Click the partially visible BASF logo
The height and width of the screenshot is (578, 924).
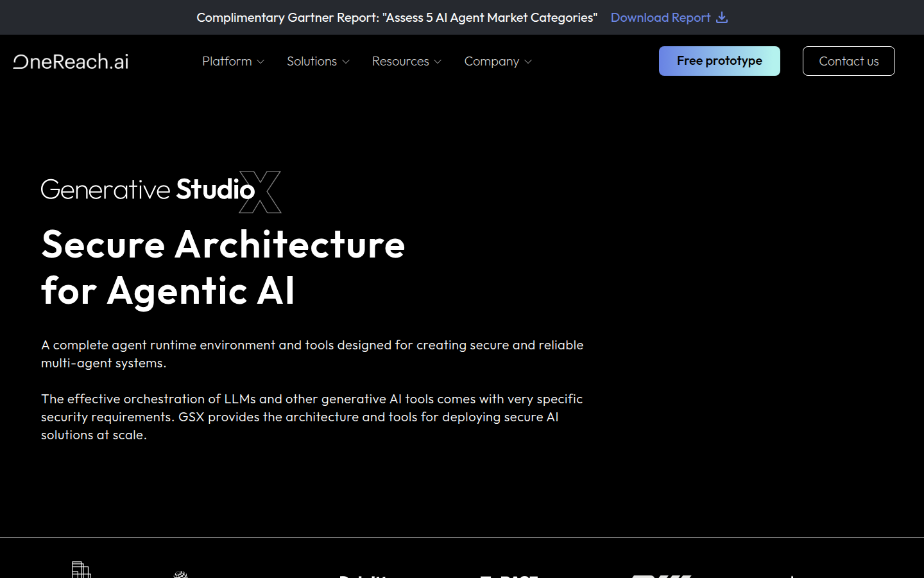pos(509,575)
